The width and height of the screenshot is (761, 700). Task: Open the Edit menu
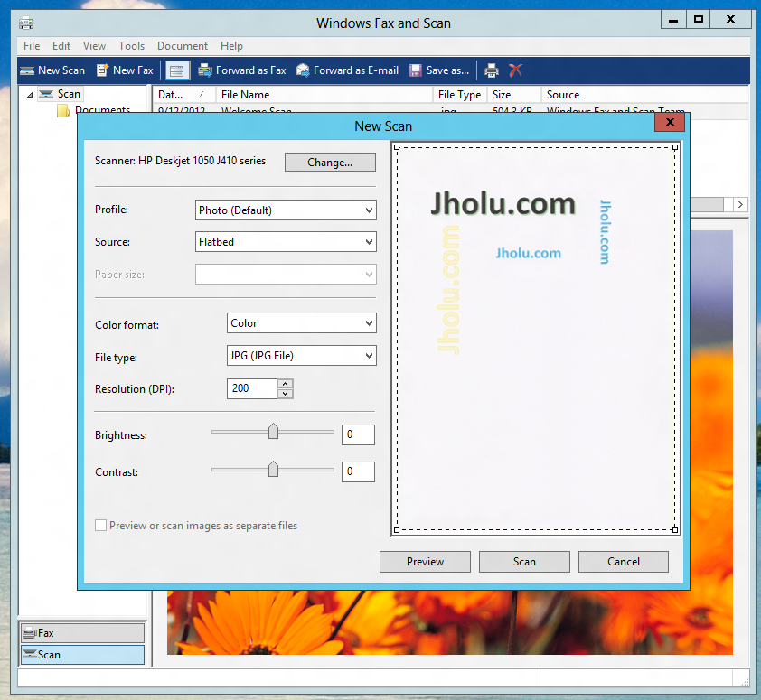[61, 46]
